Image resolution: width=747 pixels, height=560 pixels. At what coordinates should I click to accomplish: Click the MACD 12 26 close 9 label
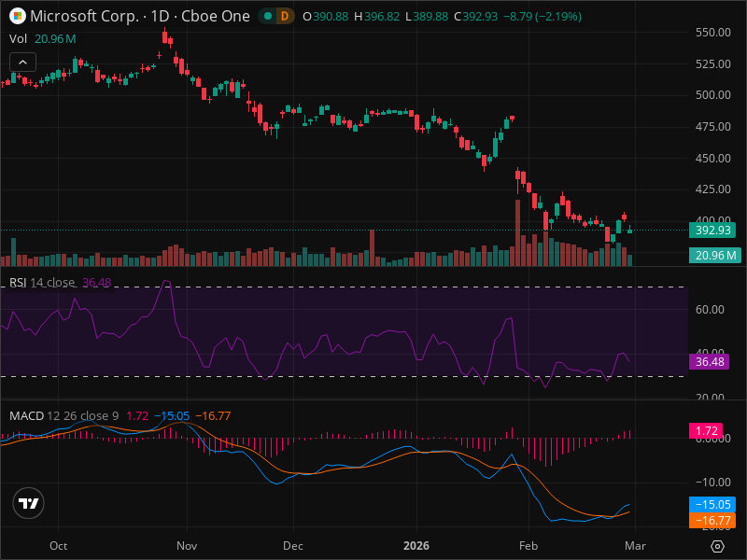tap(63, 415)
